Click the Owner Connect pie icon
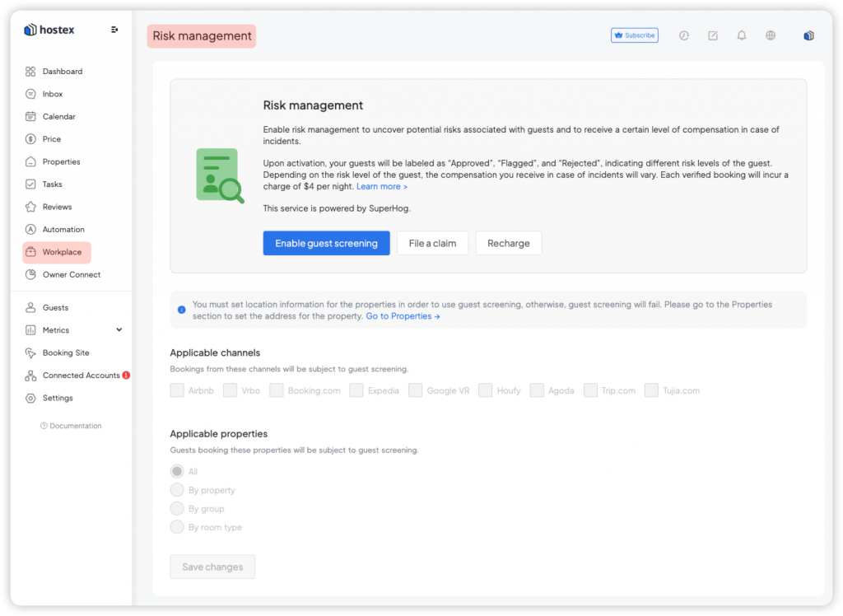 pos(30,274)
